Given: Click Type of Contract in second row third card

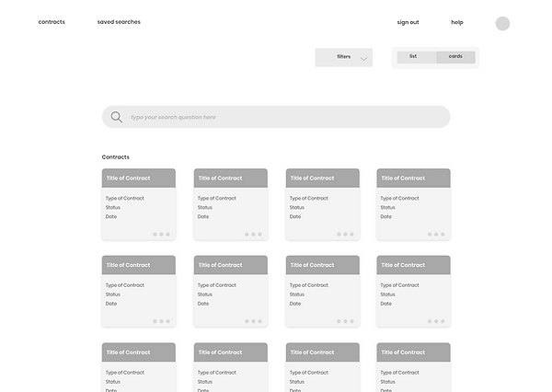Looking at the screenshot, I should tap(309, 285).
